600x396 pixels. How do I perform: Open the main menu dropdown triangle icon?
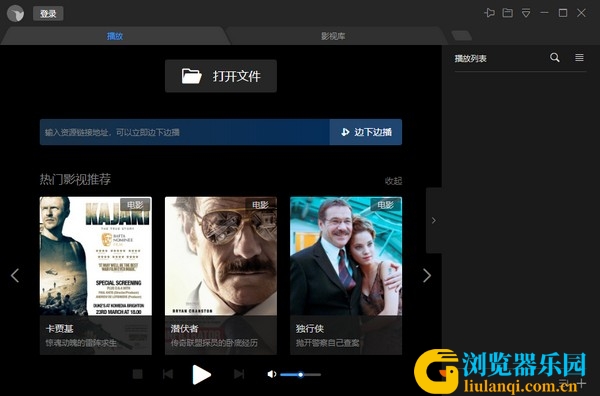pos(526,13)
